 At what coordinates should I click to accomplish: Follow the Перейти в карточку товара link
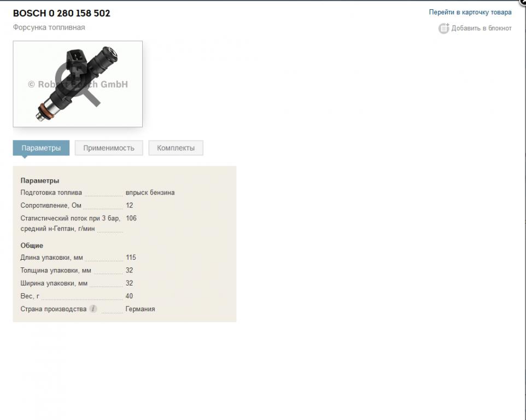[x=470, y=12]
